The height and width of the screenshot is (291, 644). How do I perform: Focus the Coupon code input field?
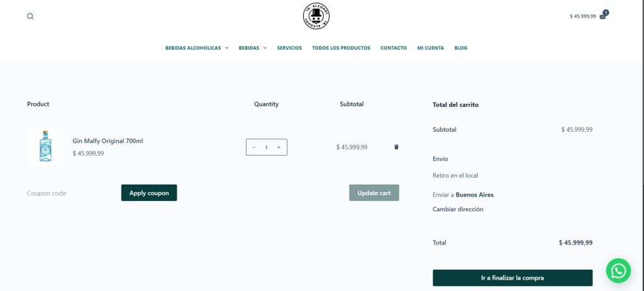pyautogui.click(x=72, y=193)
